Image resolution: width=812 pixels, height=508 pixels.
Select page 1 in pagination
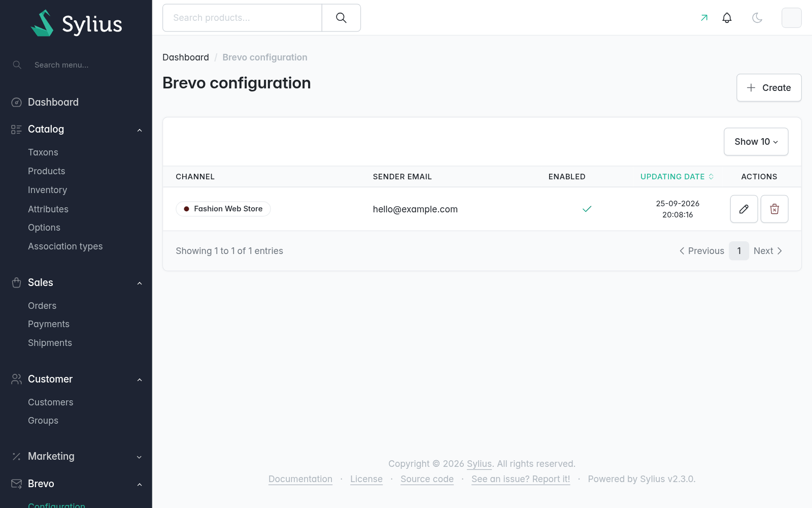pyautogui.click(x=739, y=251)
